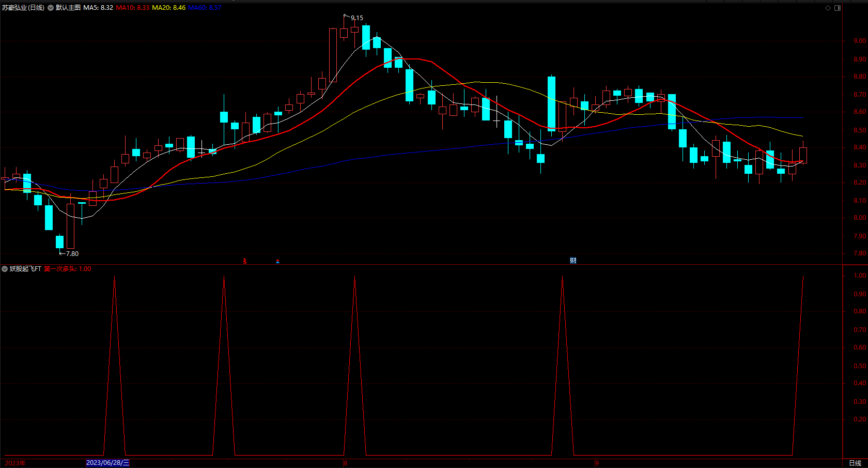868x468 pixels.
Task: Click the 默认主图 chart label
Action: 68,8
